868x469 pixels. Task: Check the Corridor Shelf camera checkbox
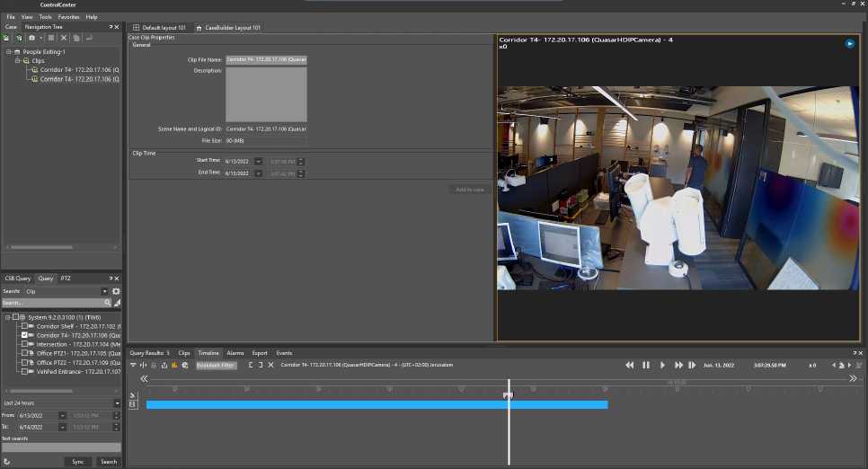tap(26, 326)
